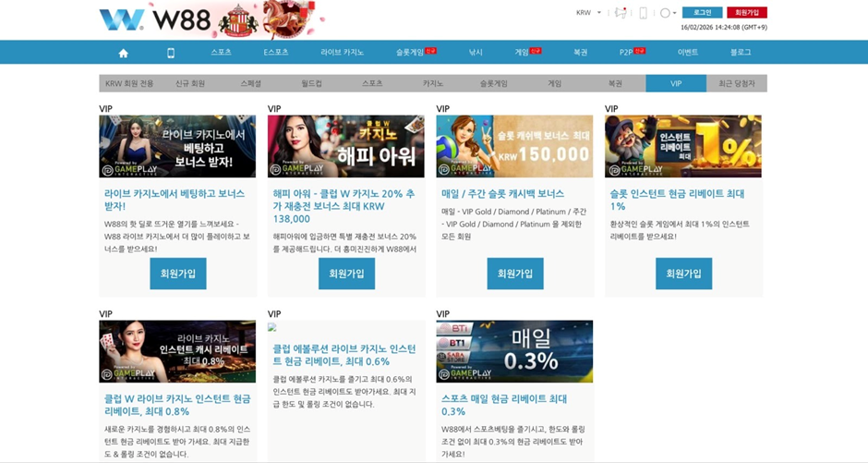This screenshot has width=868, height=463.
Task: Click description text mentioning VIP Gold / Diamond / Platinum
Action: pos(513,224)
